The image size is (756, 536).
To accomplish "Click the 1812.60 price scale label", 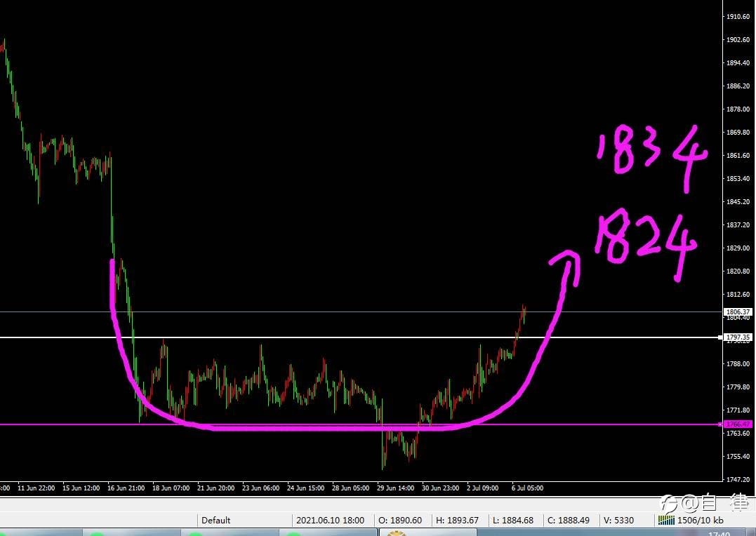I will click(738, 294).
